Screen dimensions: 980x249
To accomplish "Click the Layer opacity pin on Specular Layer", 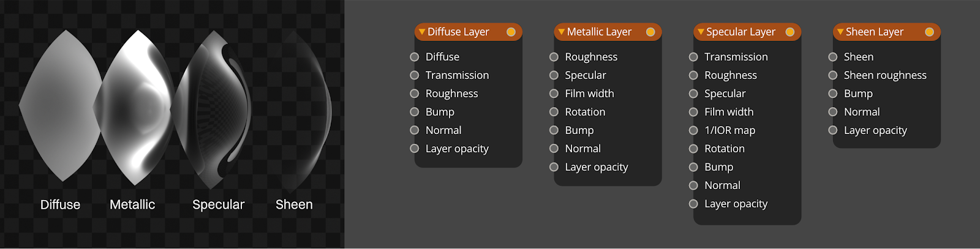I will 693,204.
